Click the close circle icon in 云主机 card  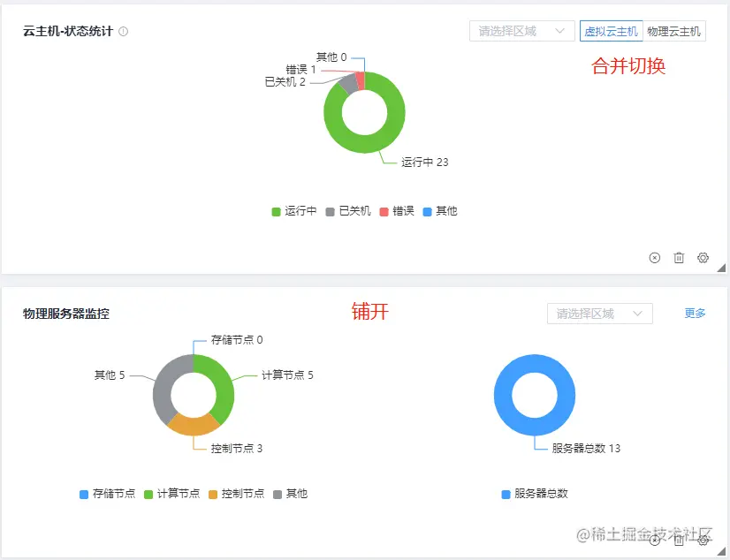655,258
